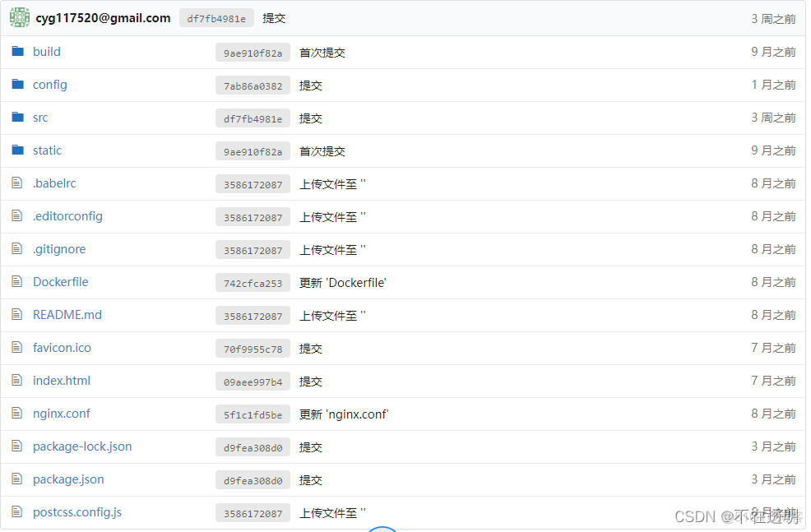The image size is (811, 532).
Task: Click commit hash d9fea308d0 in package.json row
Action: 253,480
